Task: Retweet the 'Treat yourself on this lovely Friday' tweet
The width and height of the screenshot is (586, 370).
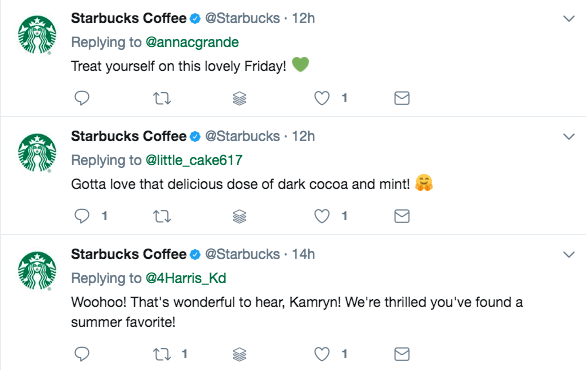Action: tap(162, 98)
